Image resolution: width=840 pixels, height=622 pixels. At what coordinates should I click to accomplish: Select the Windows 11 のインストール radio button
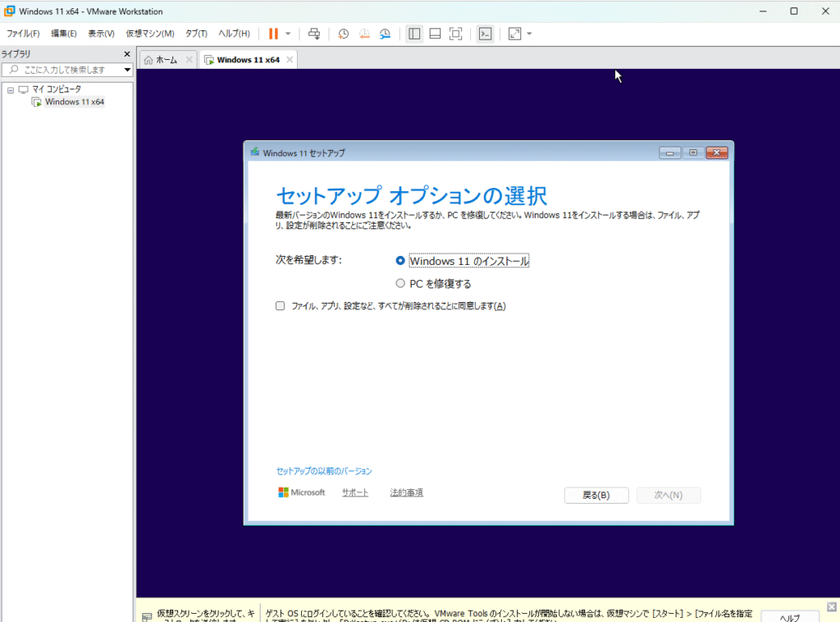400,261
